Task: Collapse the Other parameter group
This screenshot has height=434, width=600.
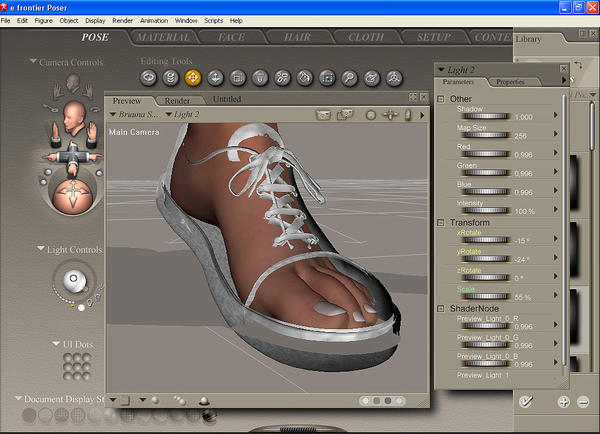Action: pos(442,99)
